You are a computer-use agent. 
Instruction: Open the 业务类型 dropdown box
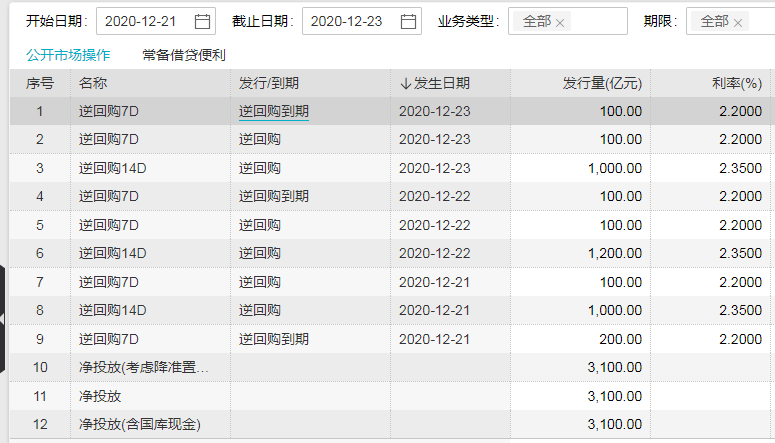click(568, 21)
